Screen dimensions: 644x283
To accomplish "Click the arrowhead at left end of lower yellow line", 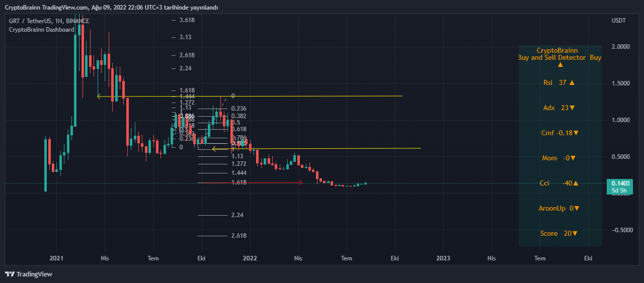I will [x=214, y=149].
